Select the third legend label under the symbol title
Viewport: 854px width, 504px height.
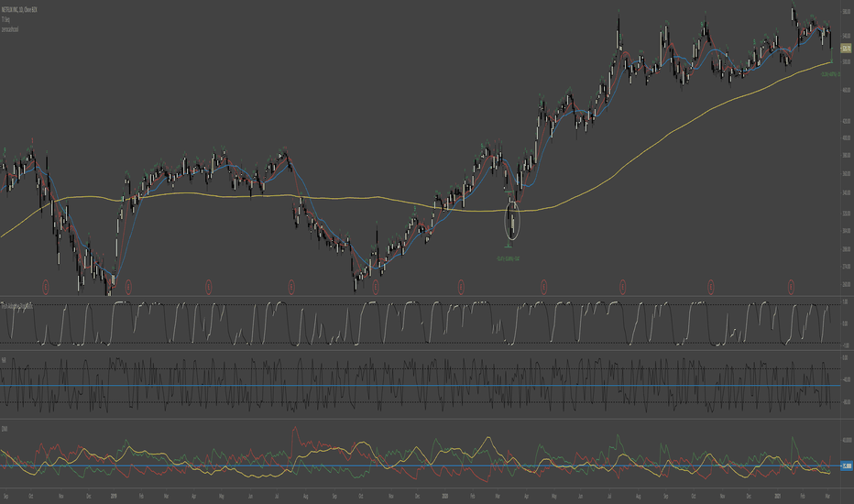[10, 29]
